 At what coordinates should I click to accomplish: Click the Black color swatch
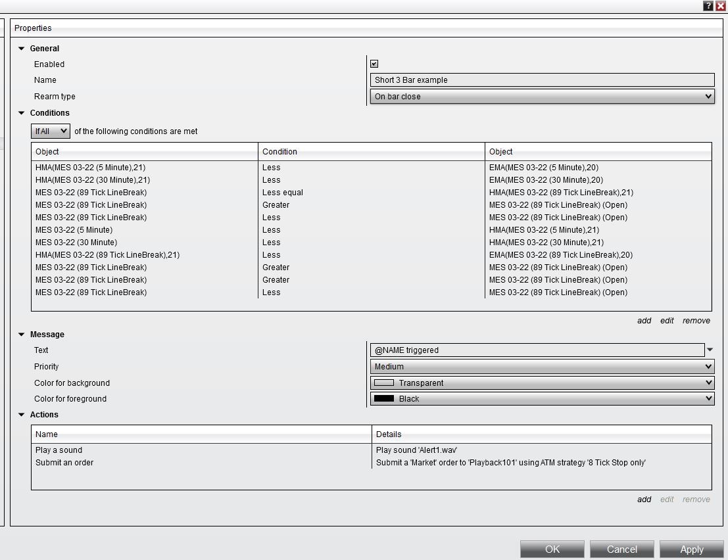click(384, 398)
